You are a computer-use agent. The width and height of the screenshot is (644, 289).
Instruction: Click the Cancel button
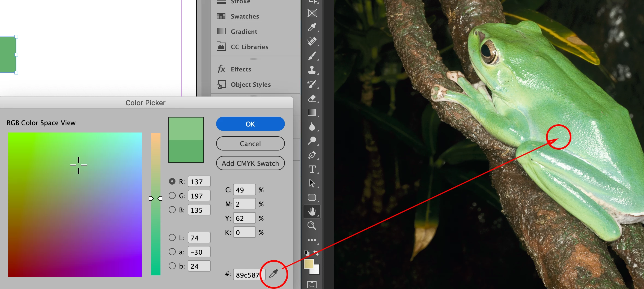point(250,144)
